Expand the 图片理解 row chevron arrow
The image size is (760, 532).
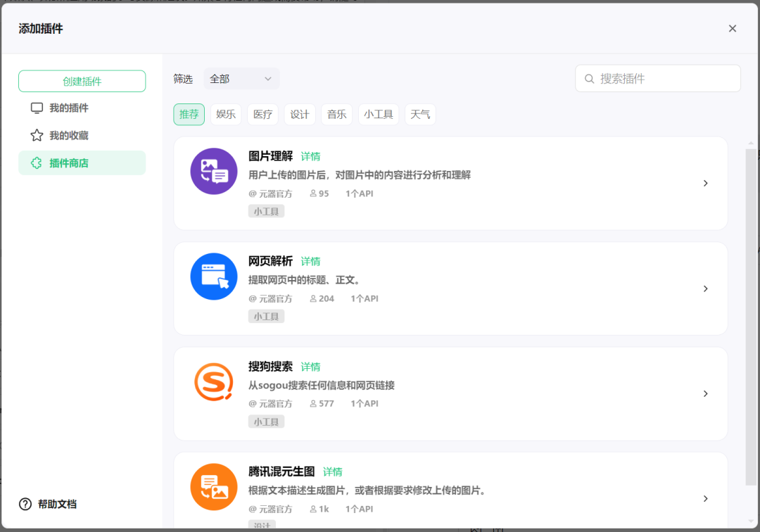pos(705,183)
